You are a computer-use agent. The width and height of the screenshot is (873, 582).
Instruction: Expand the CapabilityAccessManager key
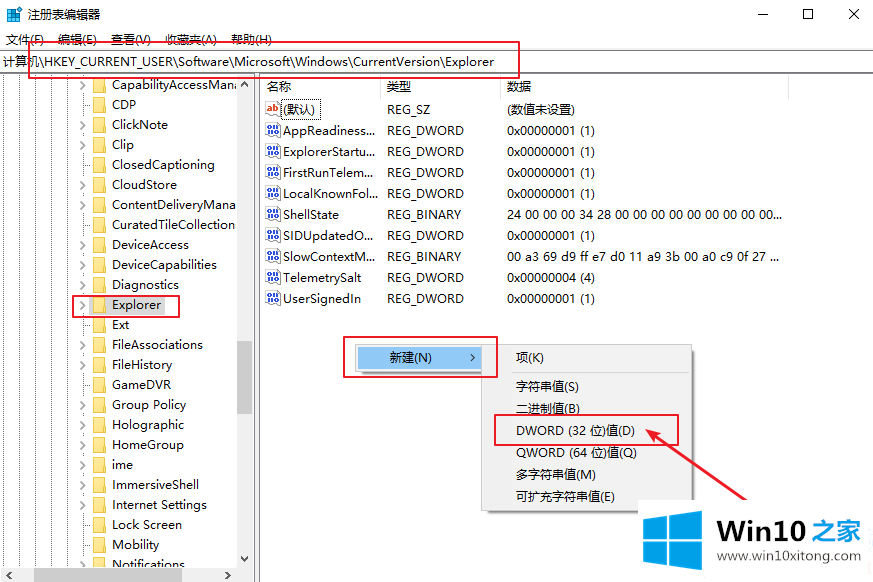(x=82, y=85)
